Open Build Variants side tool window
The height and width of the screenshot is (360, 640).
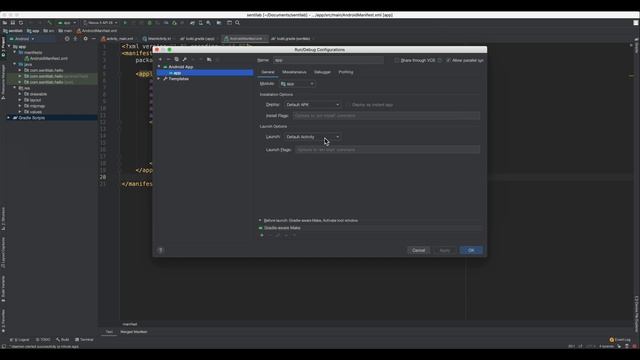tap(3, 289)
